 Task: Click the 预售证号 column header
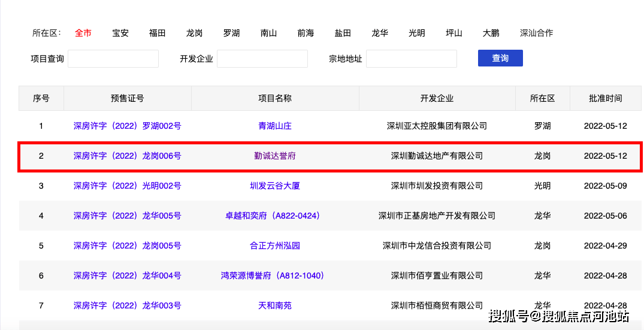(x=128, y=98)
